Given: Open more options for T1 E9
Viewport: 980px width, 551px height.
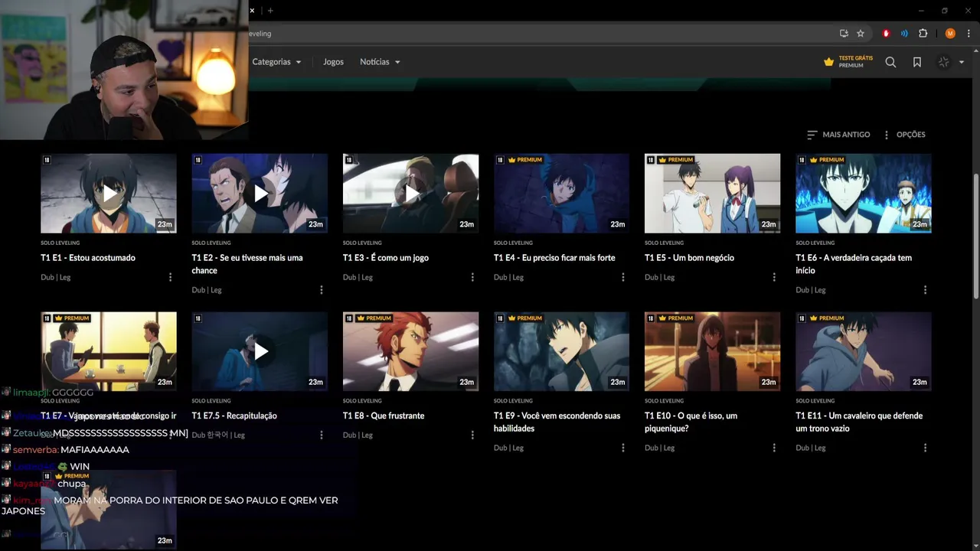Looking at the screenshot, I should tap(623, 448).
